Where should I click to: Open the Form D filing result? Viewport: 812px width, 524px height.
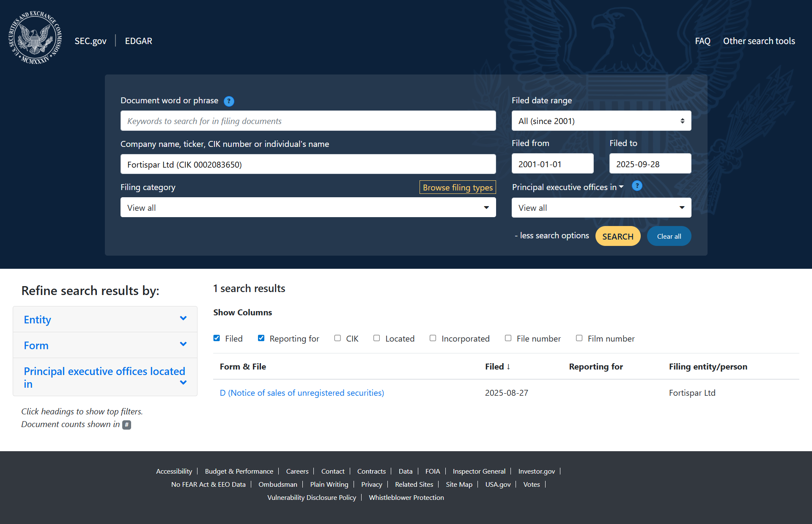click(302, 393)
